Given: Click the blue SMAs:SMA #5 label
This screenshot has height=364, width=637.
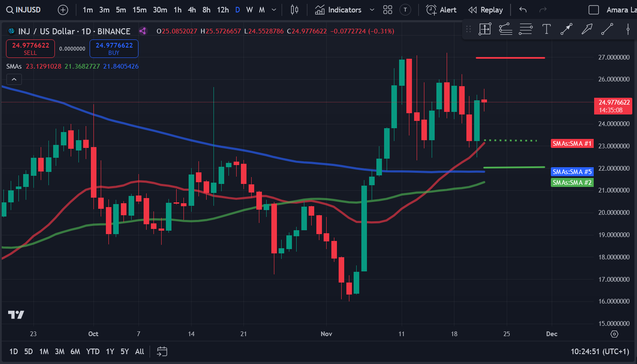Looking at the screenshot, I should (572, 172).
